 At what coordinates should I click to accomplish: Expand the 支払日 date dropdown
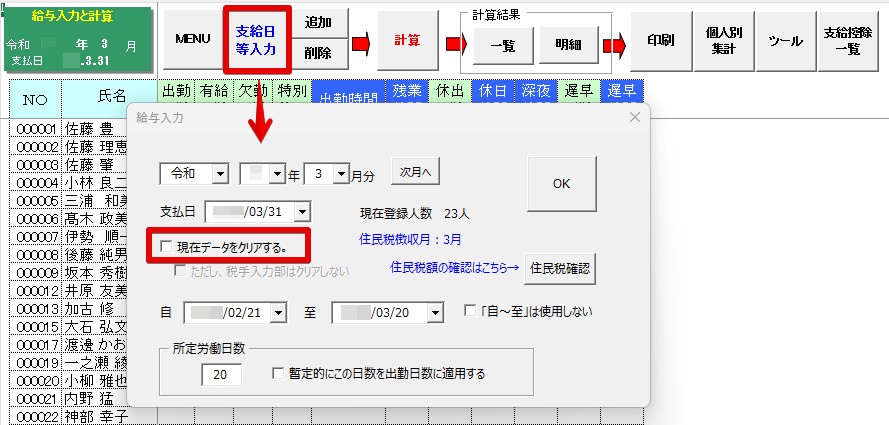pyautogui.click(x=302, y=211)
